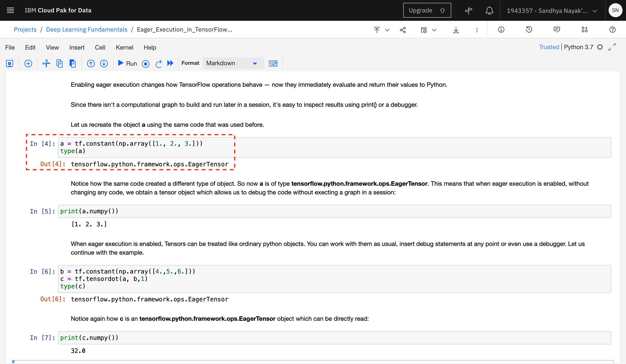Expand the job scheduling dropdown chevron
The height and width of the screenshot is (364, 626).
tap(434, 30)
